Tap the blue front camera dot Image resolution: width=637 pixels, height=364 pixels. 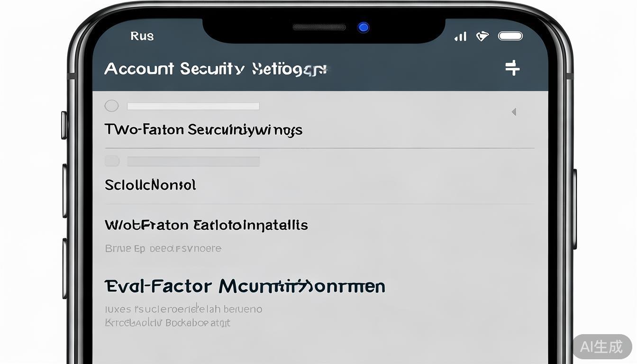click(x=364, y=27)
